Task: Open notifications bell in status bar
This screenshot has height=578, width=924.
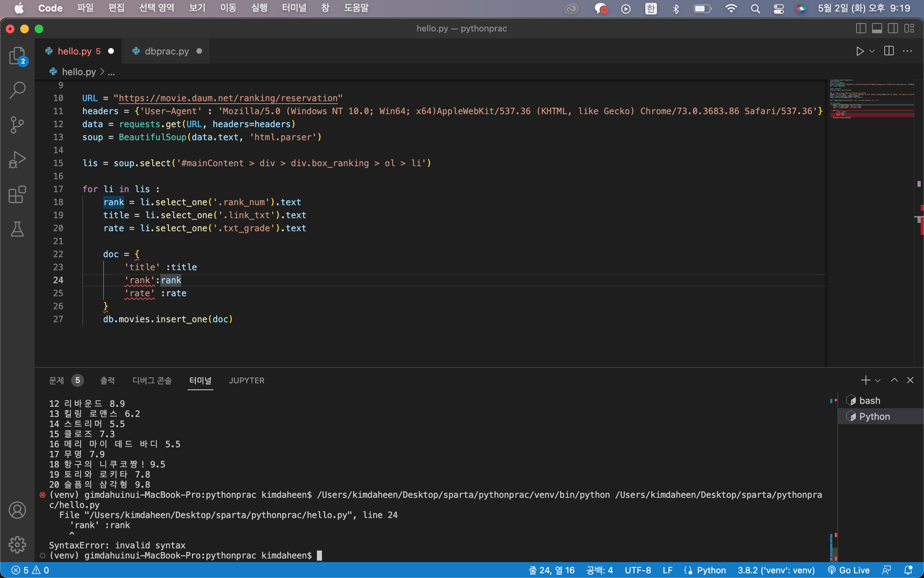Action: coord(908,570)
